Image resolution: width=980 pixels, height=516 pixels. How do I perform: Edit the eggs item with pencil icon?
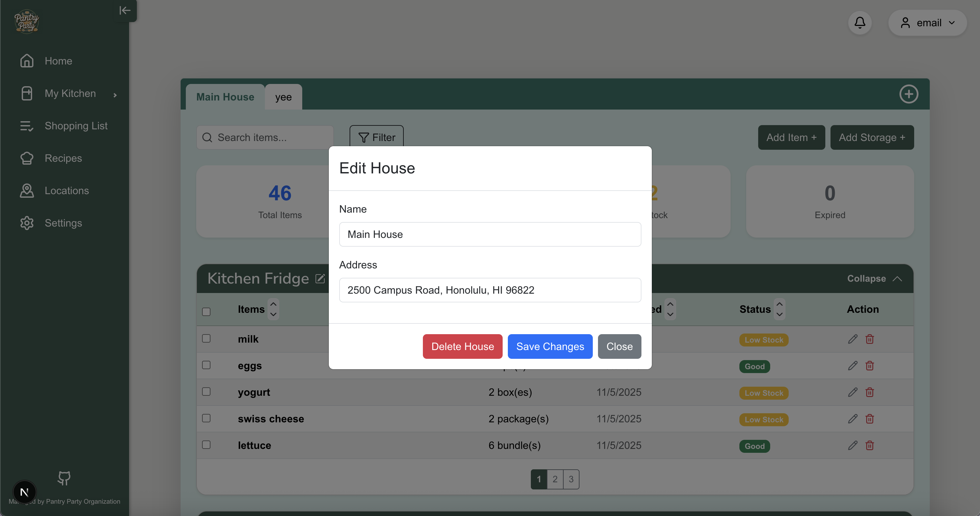pos(853,365)
